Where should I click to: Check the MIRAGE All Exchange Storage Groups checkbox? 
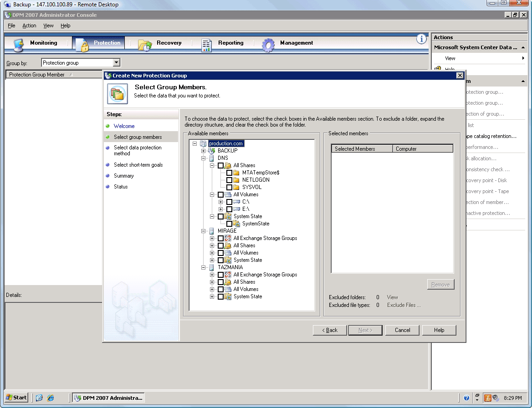pyautogui.click(x=220, y=239)
